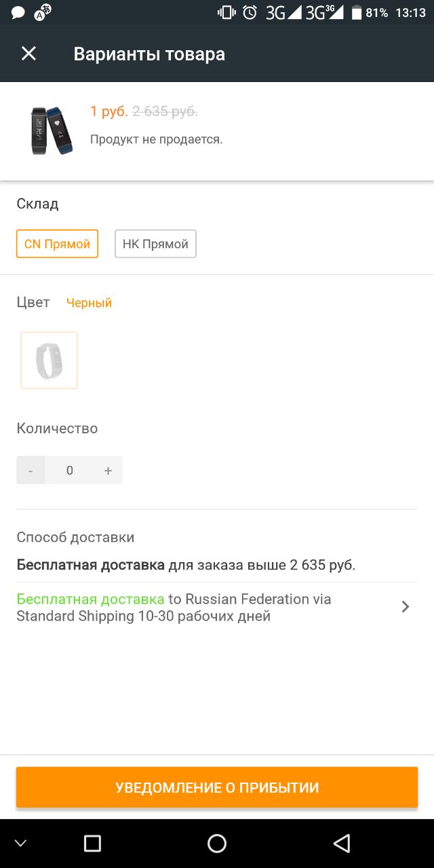Tap the chat message notification icon
The width and height of the screenshot is (434, 868).
coord(18,13)
